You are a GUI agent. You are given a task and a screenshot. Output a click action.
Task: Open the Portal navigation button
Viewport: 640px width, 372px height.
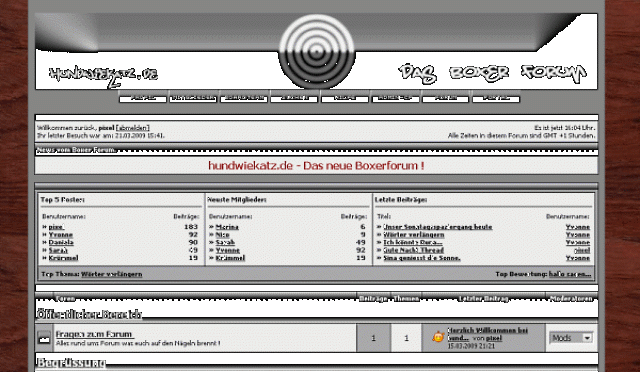496,98
